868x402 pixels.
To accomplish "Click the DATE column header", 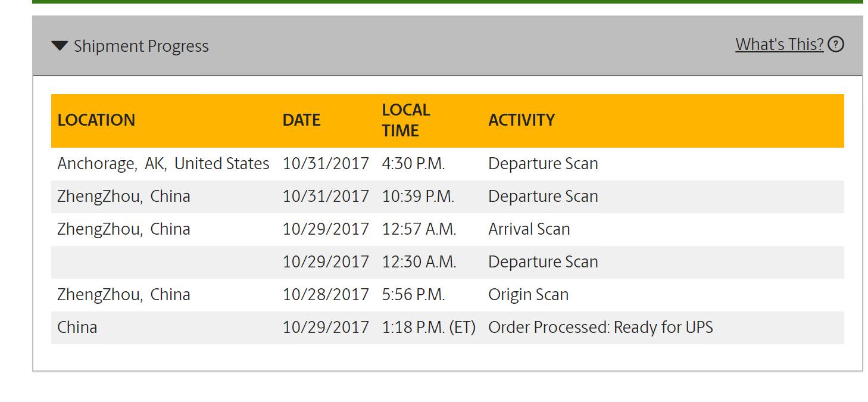I will coord(301,120).
